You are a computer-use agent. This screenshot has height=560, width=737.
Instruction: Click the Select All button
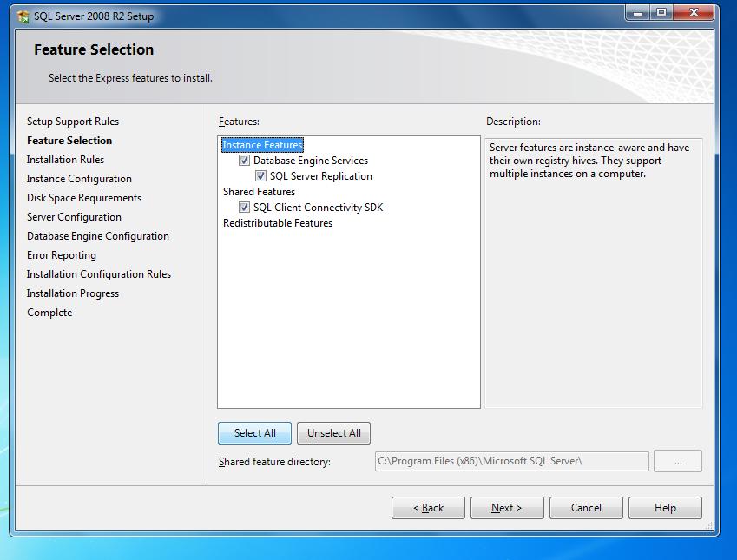[254, 433]
